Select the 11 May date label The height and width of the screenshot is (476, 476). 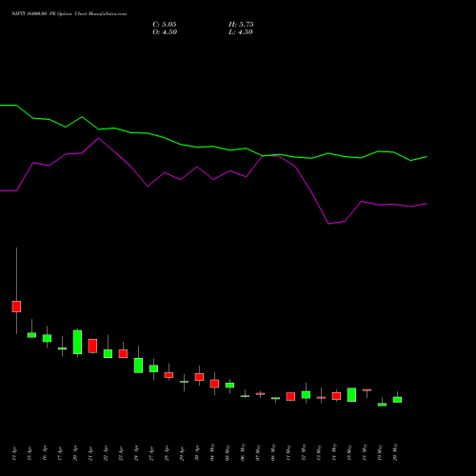tap(288, 452)
